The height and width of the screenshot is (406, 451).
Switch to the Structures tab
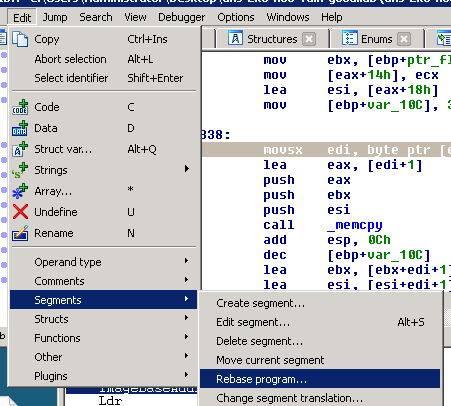272,39
